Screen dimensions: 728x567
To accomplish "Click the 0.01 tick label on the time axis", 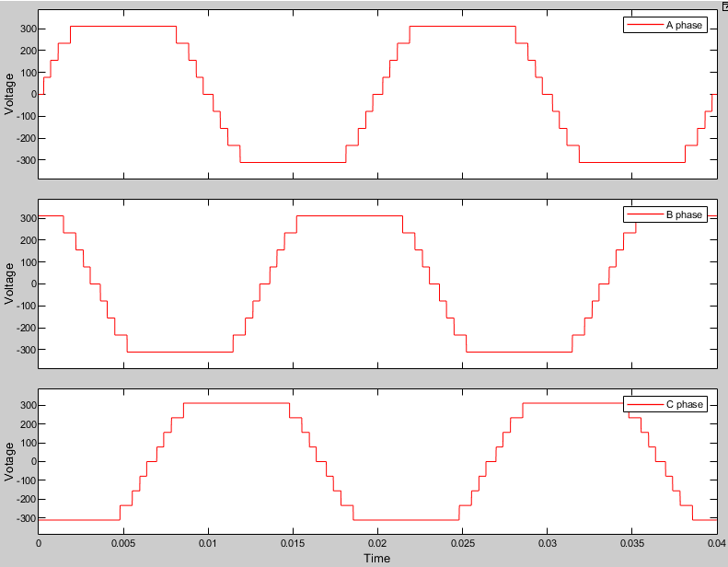I will tap(209, 543).
